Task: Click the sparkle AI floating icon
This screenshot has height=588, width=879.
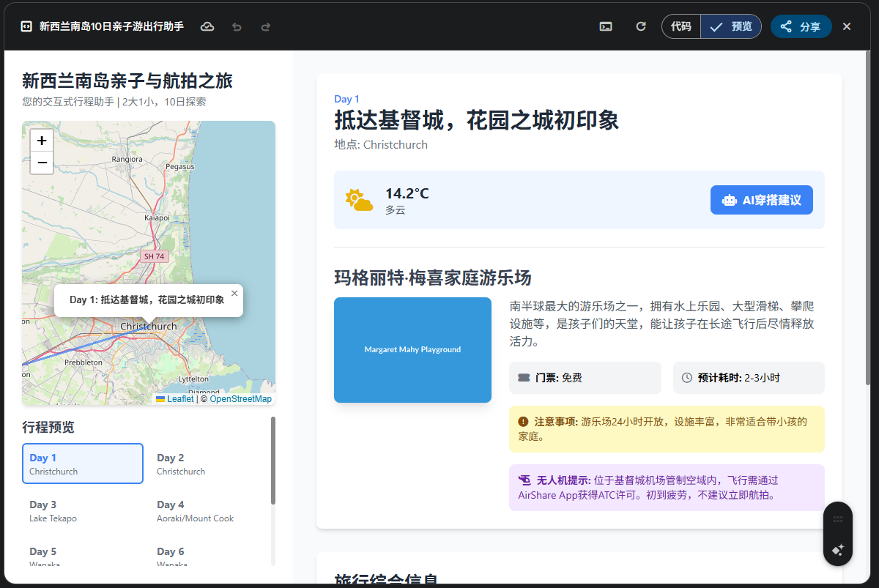Action: click(838, 550)
